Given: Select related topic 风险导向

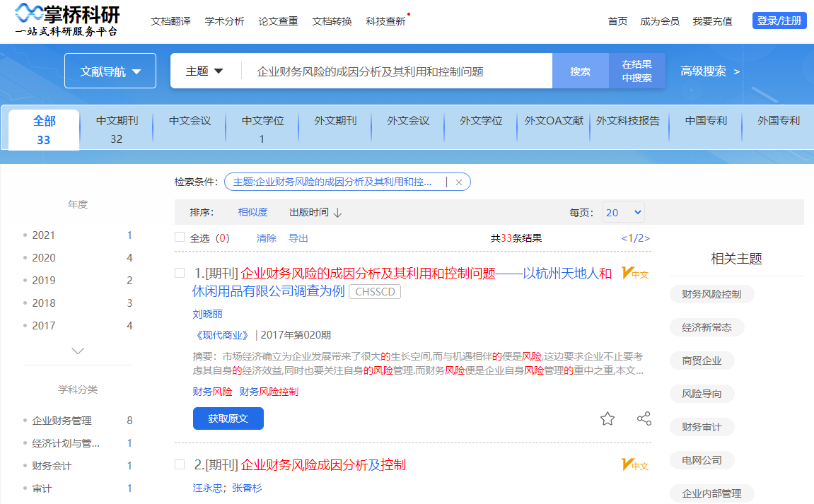Looking at the screenshot, I should tap(702, 394).
